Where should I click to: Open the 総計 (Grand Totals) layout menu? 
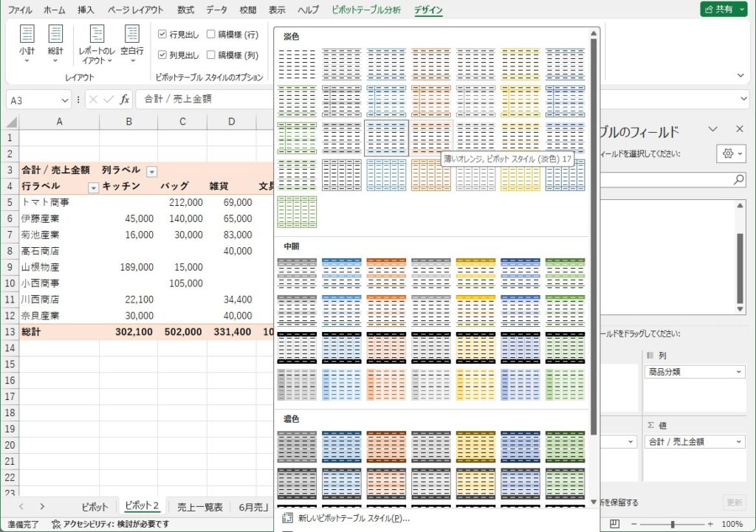point(56,43)
